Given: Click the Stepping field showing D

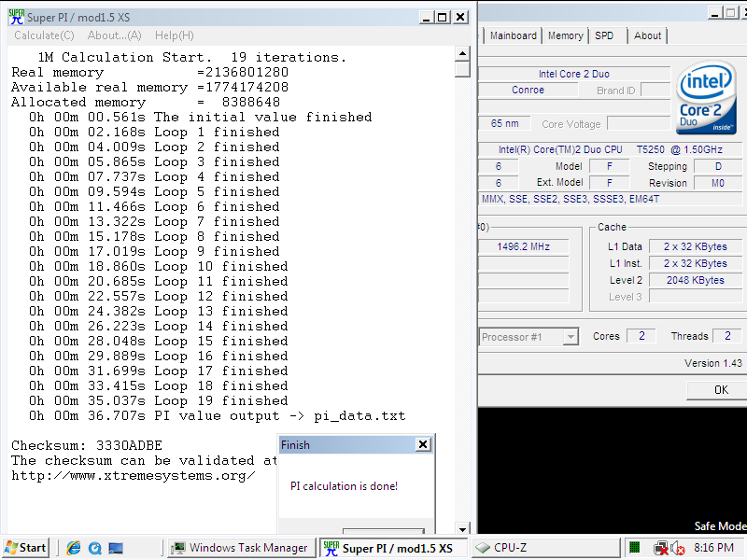Looking at the screenshot, I should [x=717, y=166].
